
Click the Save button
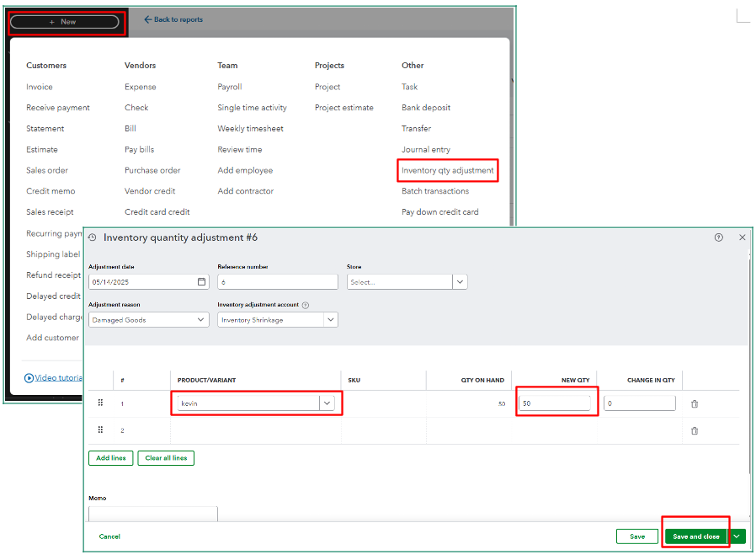pos(637,536)
